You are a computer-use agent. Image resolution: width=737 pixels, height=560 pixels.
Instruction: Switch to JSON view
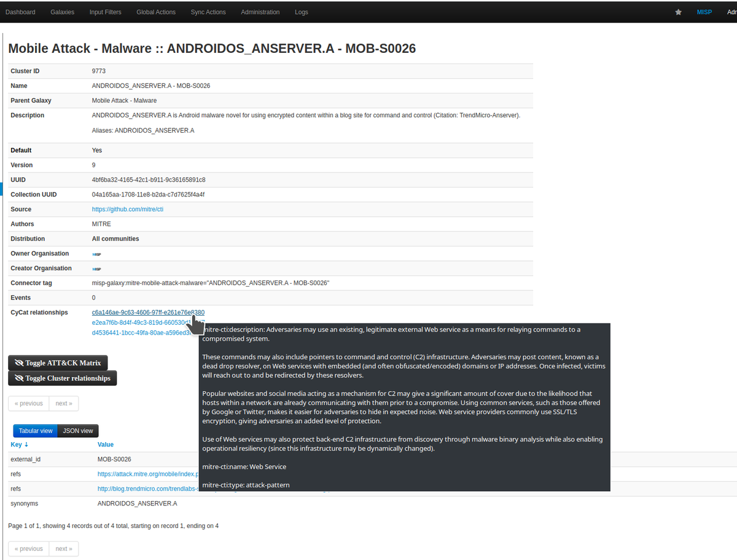pos(78,431)
